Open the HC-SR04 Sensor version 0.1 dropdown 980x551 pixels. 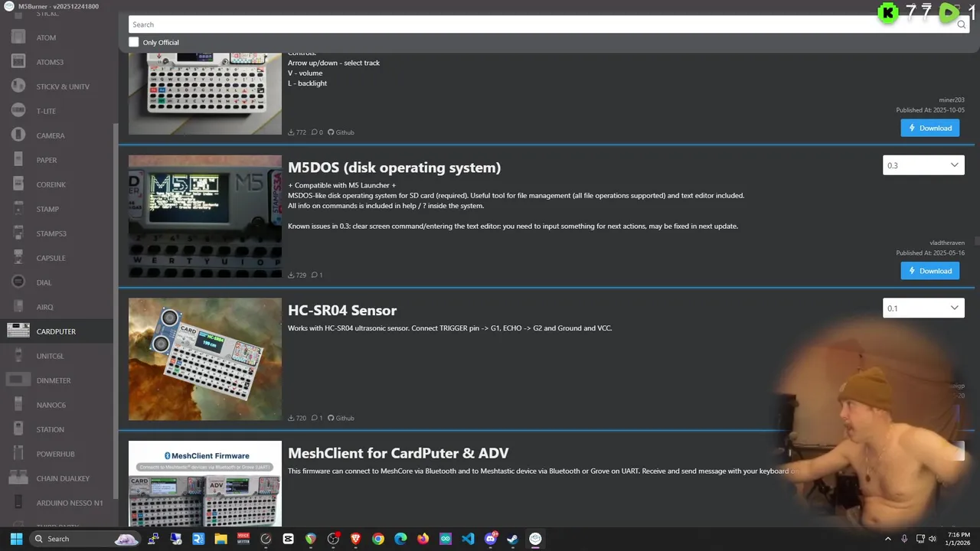point(923,308)
